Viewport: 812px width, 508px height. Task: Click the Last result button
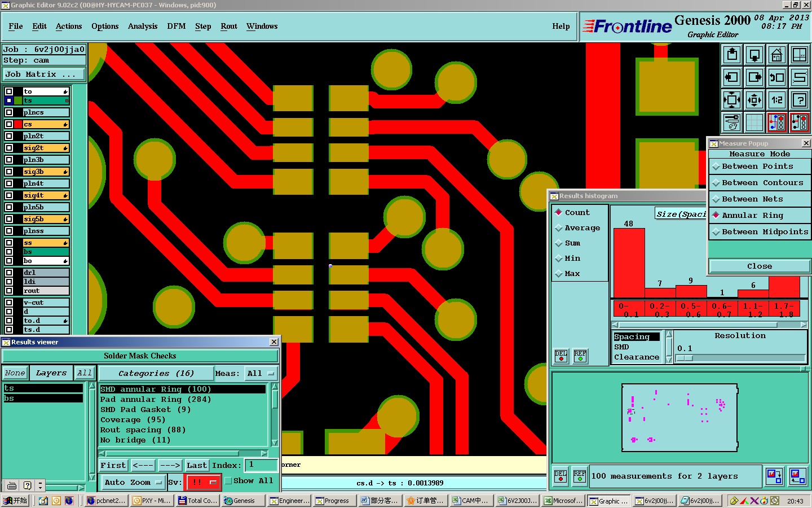[197, 466]
